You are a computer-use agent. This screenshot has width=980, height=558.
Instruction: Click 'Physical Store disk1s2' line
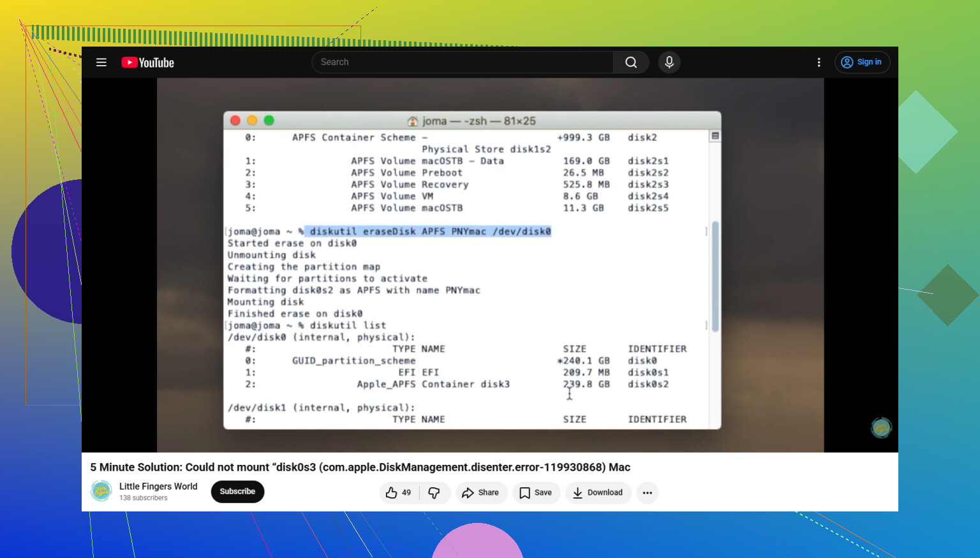[486, 149]
